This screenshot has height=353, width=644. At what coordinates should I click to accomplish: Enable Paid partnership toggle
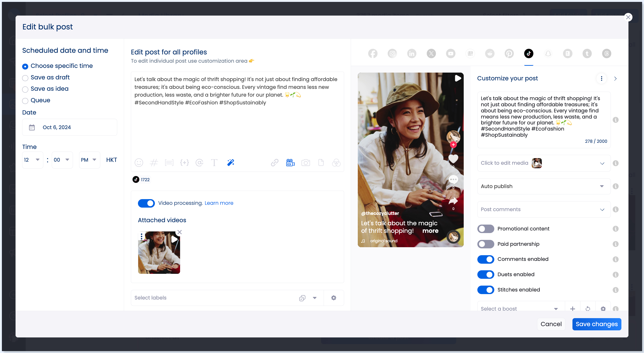(x=486, y=244)
